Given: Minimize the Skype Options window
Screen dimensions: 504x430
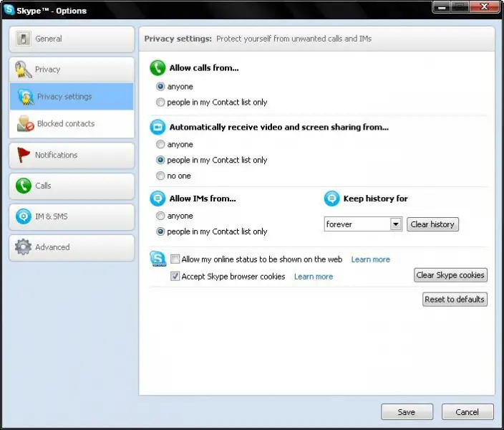Looking at the screenshot, I should click(x=442, y=6).
